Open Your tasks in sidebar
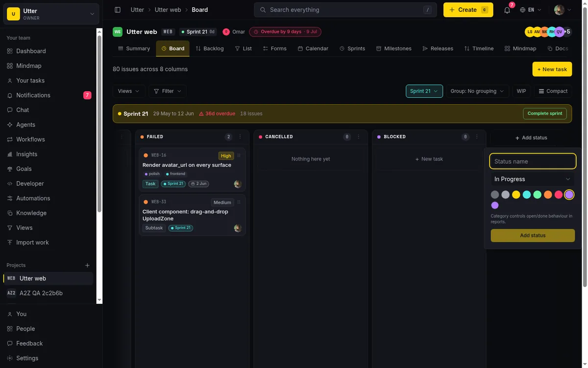 point(49,80)
